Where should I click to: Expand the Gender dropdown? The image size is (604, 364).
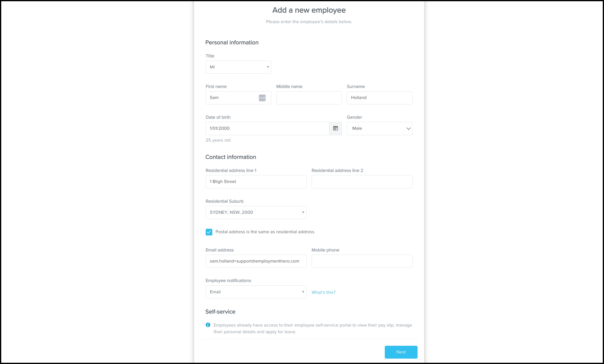379,129
